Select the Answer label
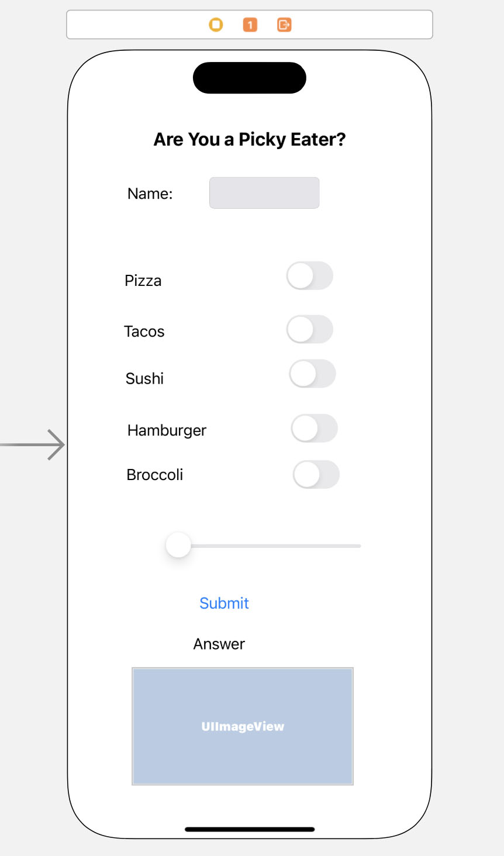The image size is (504, 856). tap(219, 644)
